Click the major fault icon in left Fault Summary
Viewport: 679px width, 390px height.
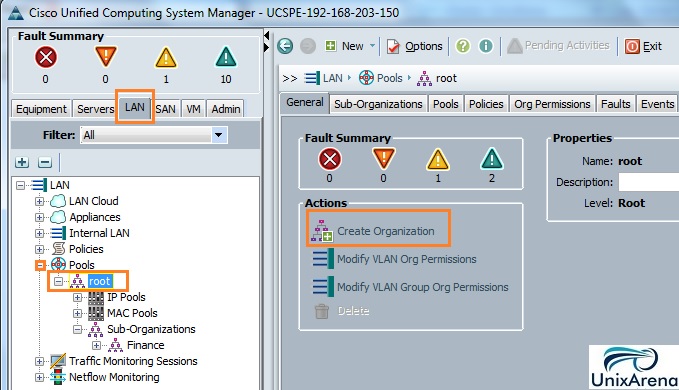click(x=106, y=57)
